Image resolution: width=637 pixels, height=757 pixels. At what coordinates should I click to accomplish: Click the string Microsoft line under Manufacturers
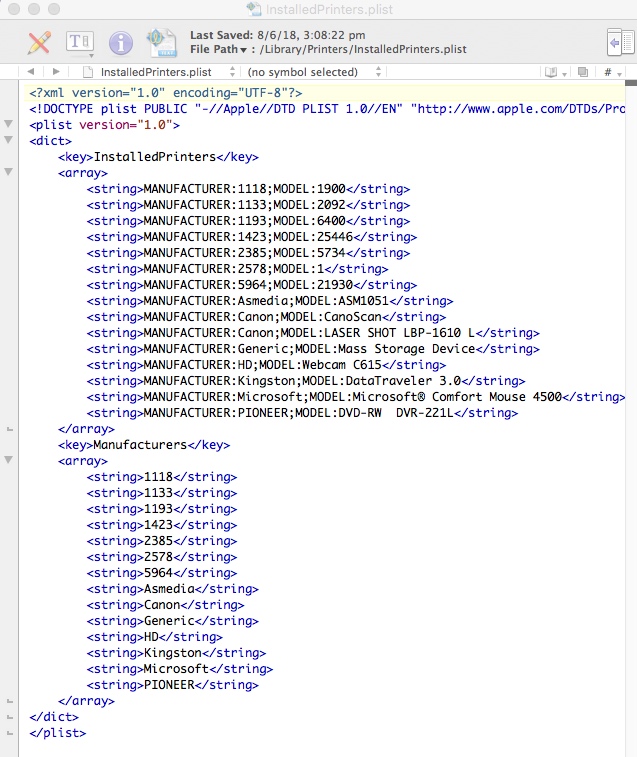pyautogui.click(x=180, y=669)
